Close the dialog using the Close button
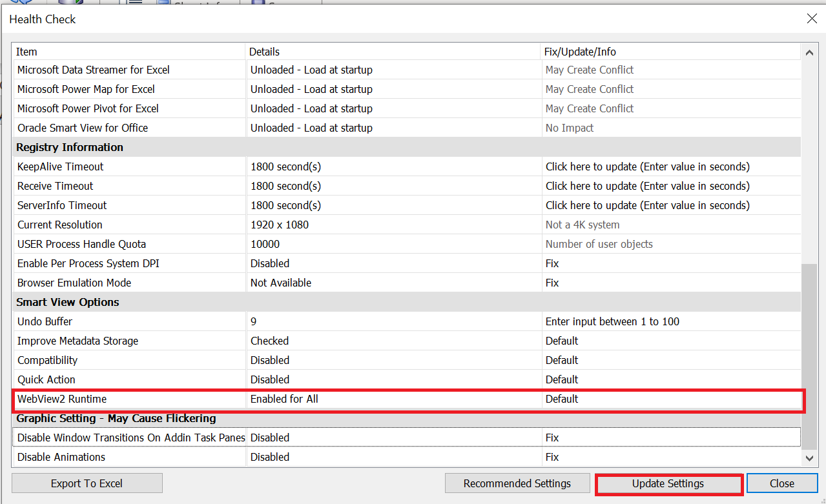Image resolution: width=826 pixels, height=504 pixels. click(781, 483)
